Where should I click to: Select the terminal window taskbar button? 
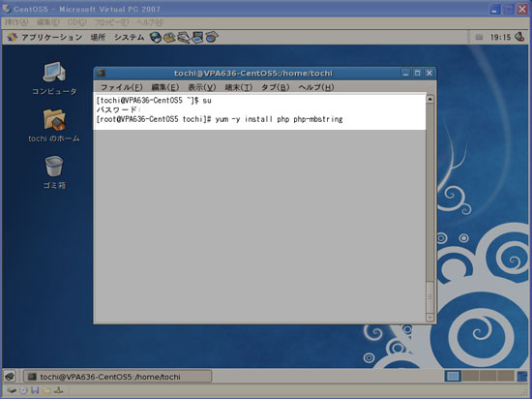click(x=117, y=377)
